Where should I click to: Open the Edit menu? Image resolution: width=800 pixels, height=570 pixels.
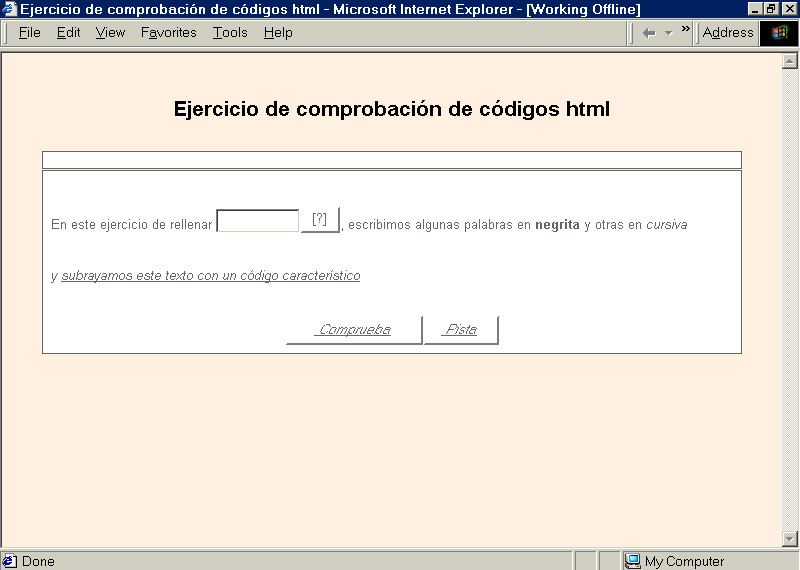point(68,33)
